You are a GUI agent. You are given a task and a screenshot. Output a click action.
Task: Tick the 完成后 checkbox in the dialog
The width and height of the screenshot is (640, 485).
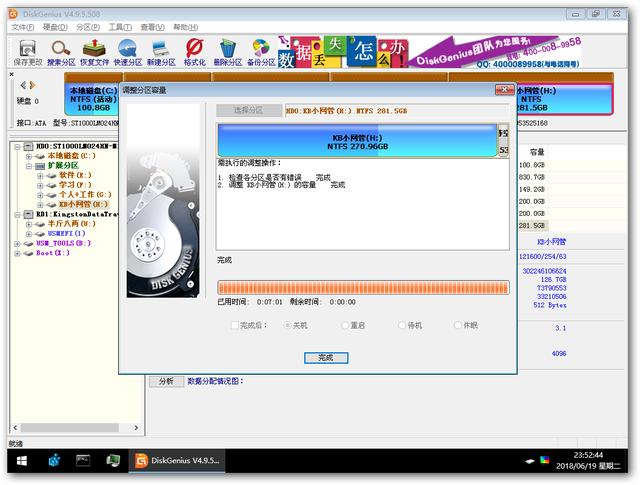coord(235,326)
